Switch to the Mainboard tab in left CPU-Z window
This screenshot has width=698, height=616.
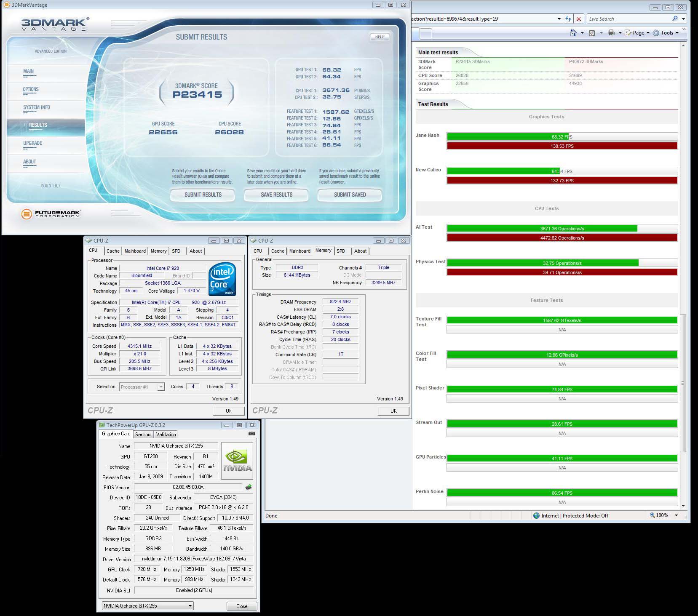[x=135, y=251]
